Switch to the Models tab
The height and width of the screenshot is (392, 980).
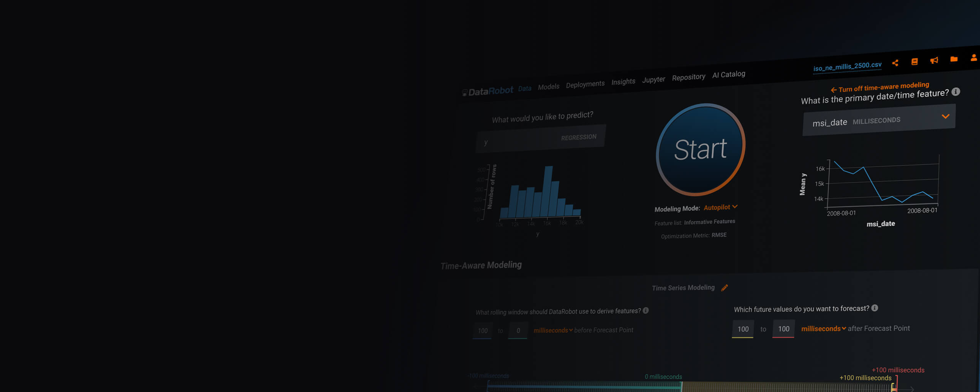(549, 87)
